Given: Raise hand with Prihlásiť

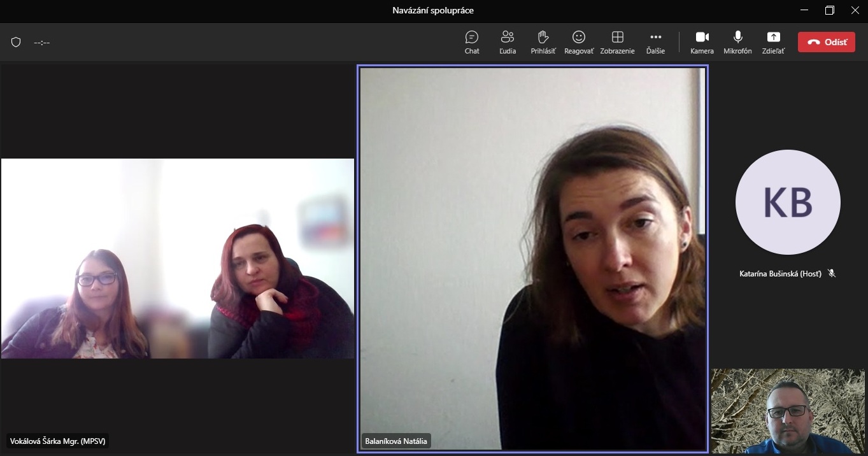Looking at the screenshot, I should click(543, 42).
